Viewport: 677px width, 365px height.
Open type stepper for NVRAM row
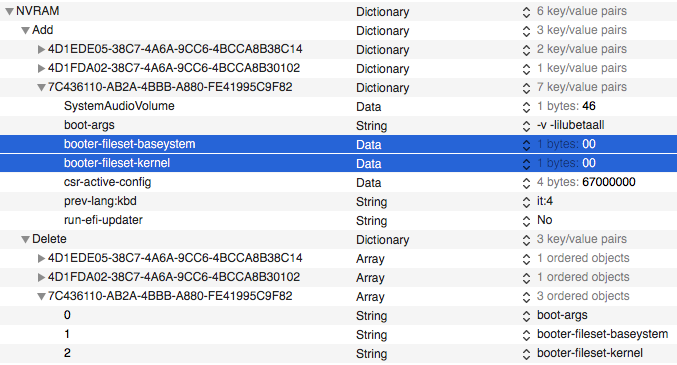(x=526, y=12)
